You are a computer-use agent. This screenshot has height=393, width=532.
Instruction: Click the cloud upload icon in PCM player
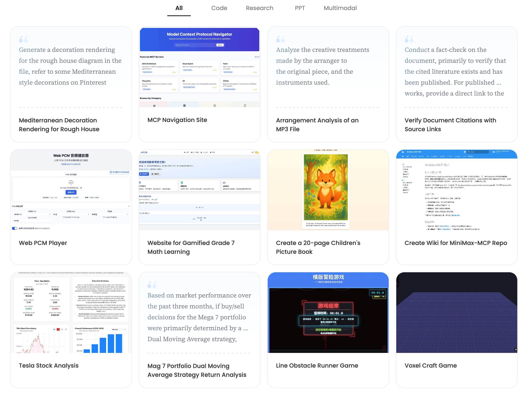[71, 183]
